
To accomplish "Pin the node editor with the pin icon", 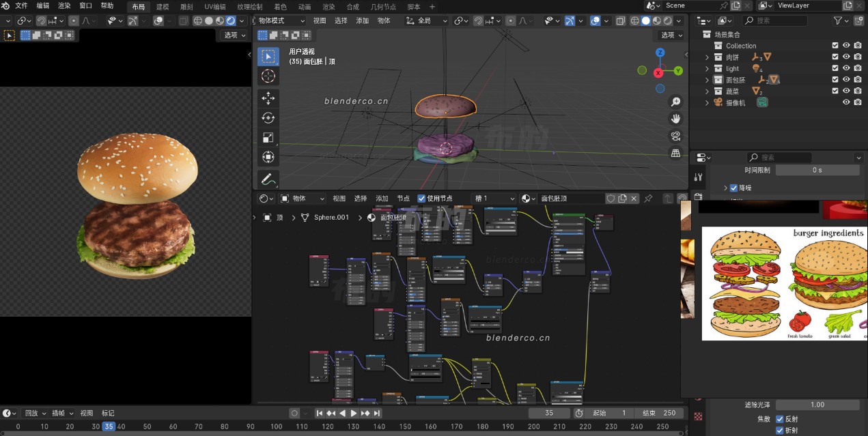I will tap(649, 199).
